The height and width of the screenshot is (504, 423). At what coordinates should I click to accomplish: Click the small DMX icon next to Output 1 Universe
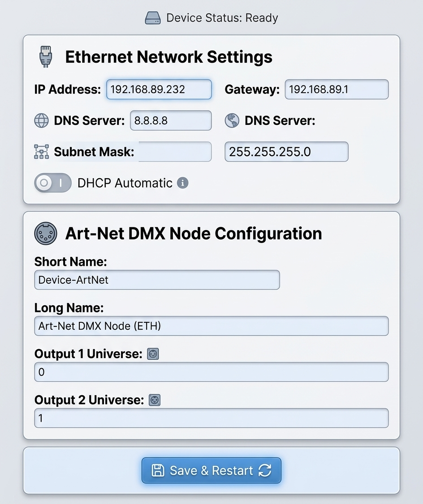153,354
